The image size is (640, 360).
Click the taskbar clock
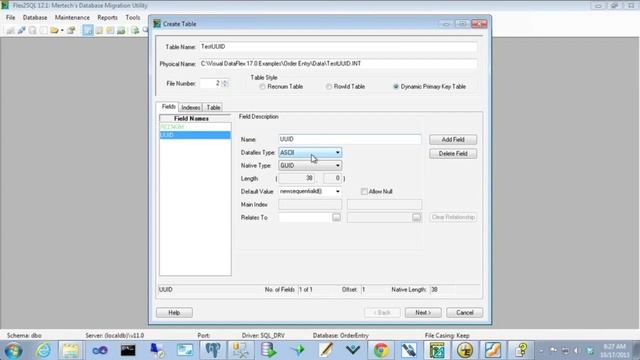pos(614,351)
